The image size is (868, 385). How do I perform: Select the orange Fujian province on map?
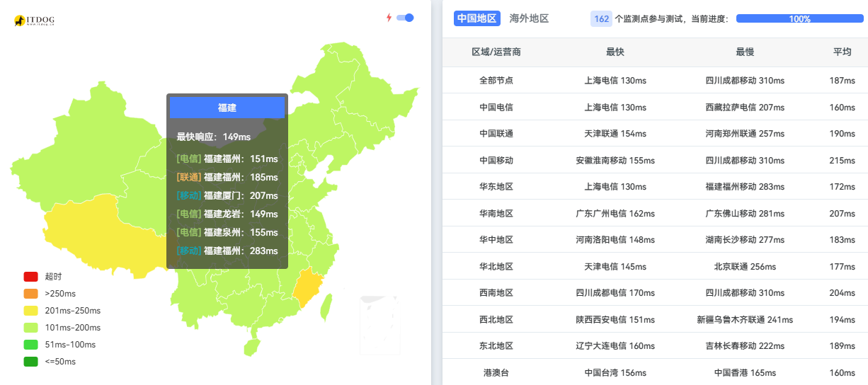305,288
